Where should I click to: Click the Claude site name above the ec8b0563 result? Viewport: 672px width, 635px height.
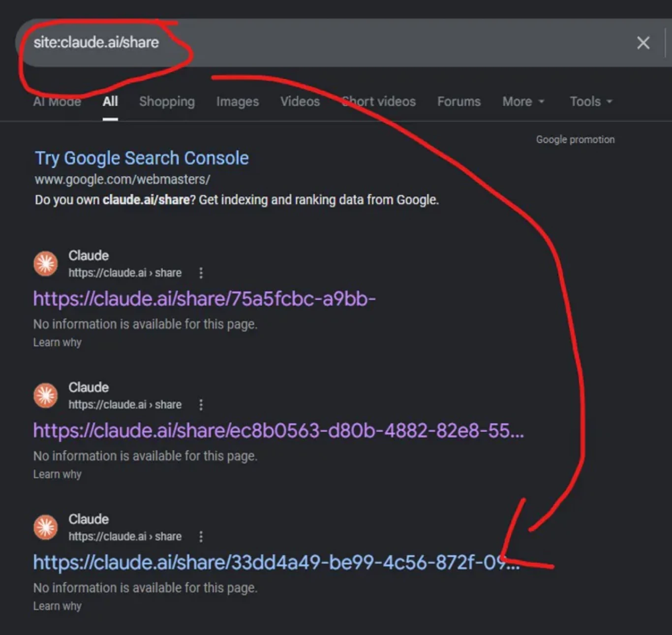(89, 387)
